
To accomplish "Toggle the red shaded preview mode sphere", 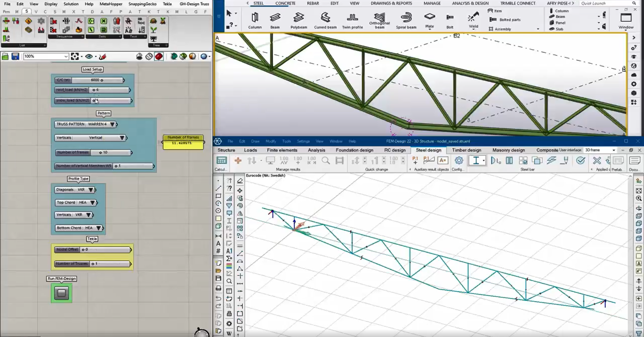I will point(159,56).
